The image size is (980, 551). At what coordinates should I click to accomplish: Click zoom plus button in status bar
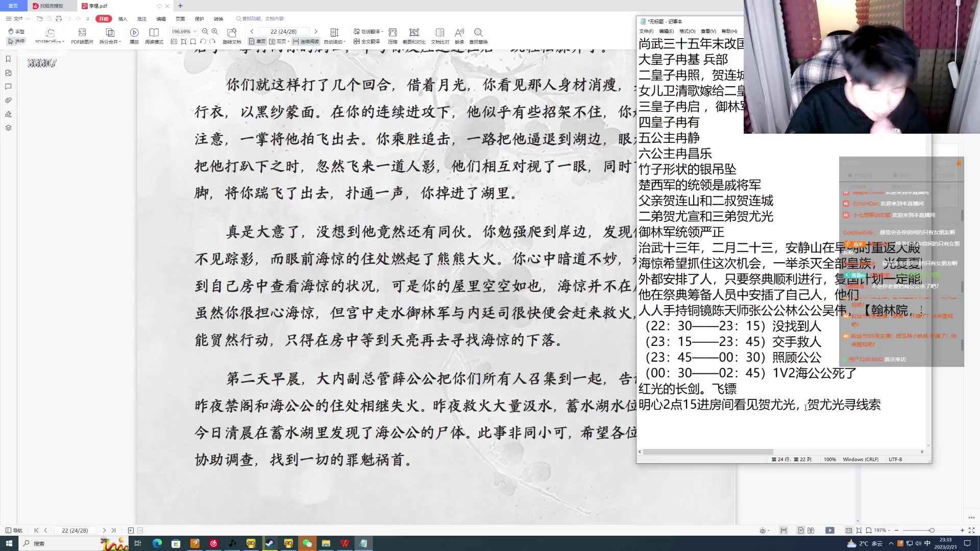click(963, 531)
